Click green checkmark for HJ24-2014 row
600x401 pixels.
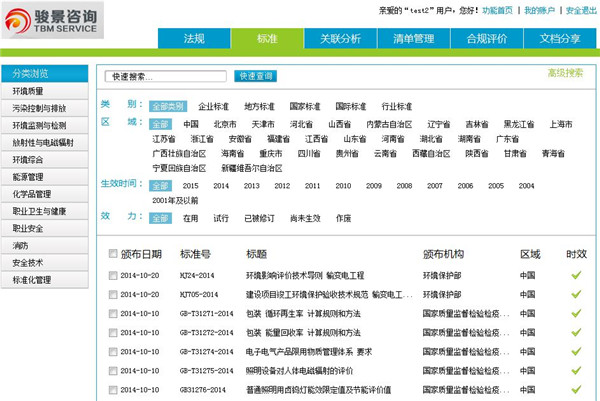pos(575,275)
